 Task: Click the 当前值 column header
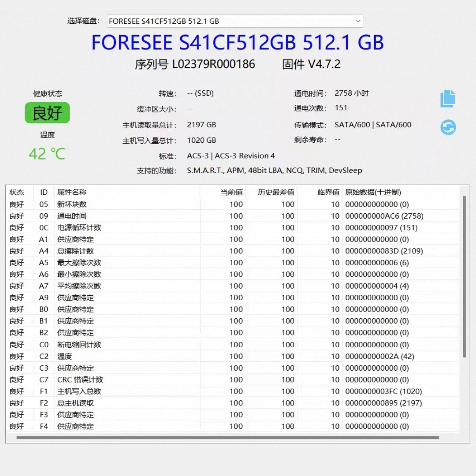(231, 192)
